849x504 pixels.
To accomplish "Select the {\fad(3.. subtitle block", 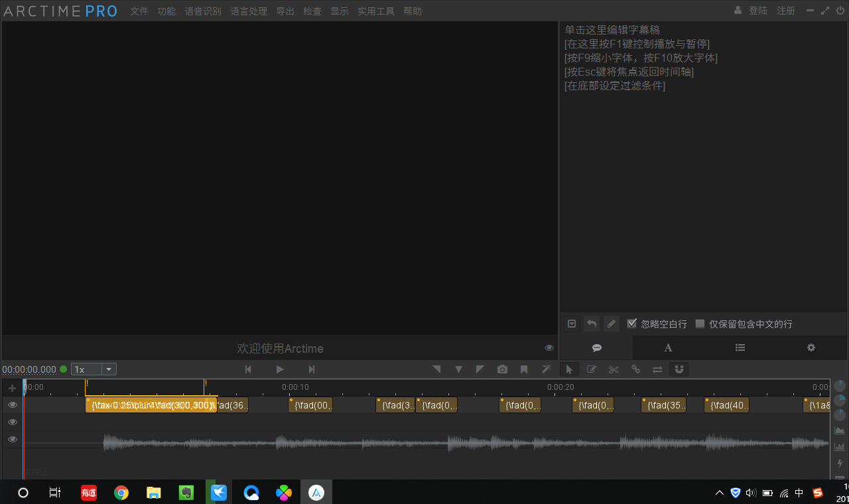I will point(395,405).
